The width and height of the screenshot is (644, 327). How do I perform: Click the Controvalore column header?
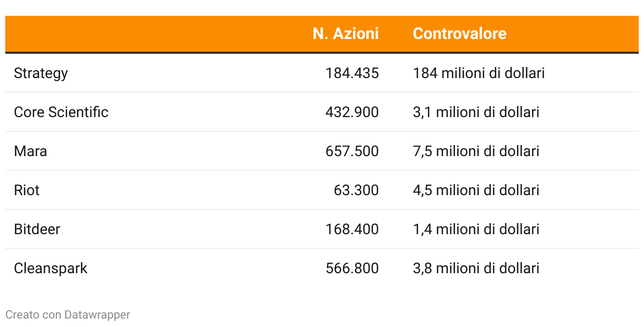(459, 34)
